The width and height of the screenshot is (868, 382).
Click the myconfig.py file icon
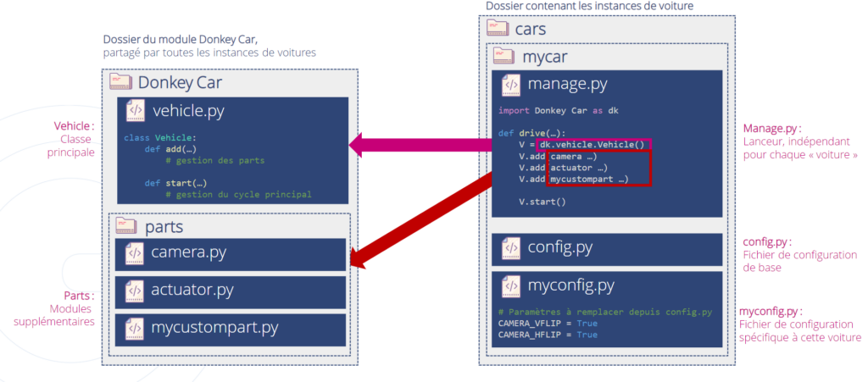coord(510,286)
